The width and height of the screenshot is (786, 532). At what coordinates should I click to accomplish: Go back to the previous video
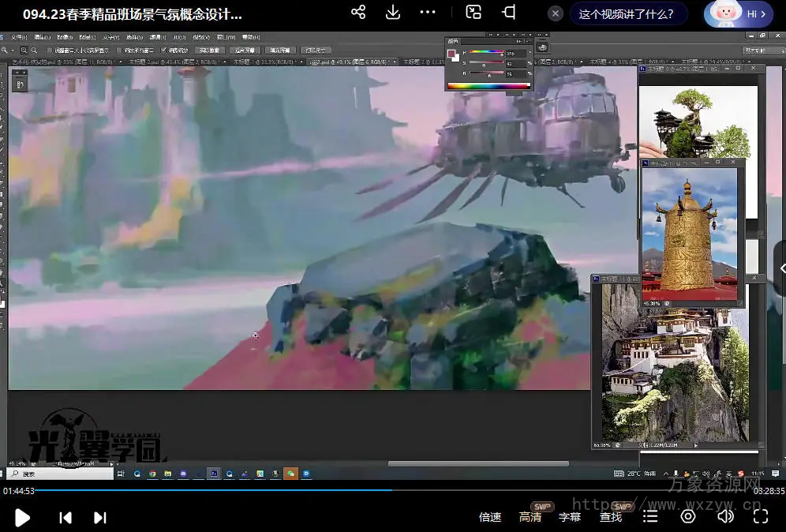click(65, 517)
